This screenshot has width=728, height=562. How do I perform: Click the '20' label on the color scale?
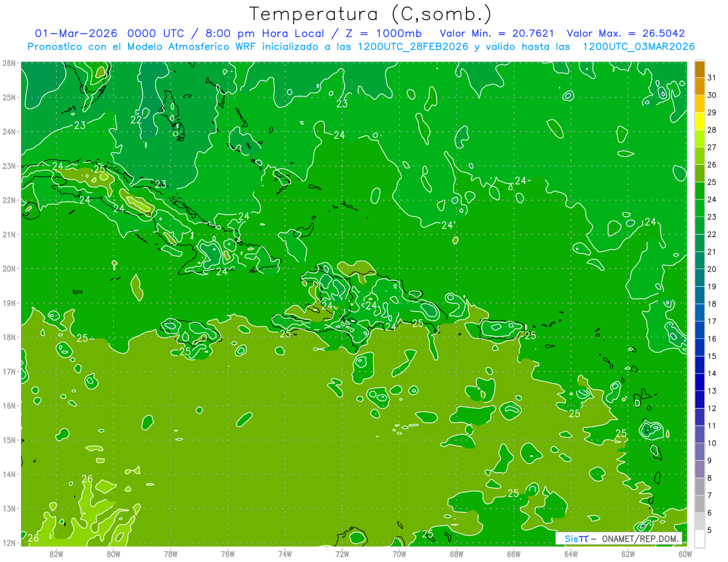click(712, 269)
